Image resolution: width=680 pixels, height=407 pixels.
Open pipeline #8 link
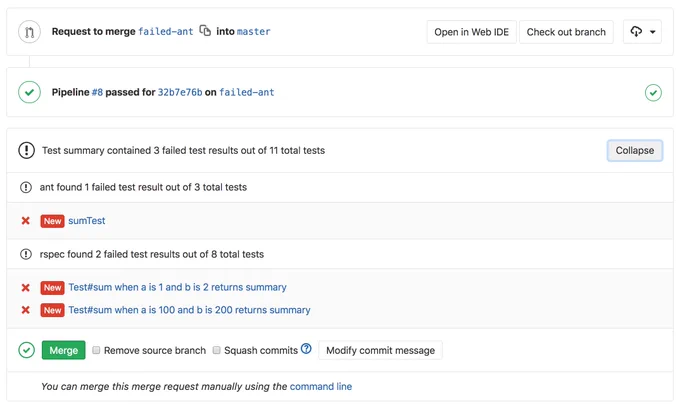click(x=97, y=92)
